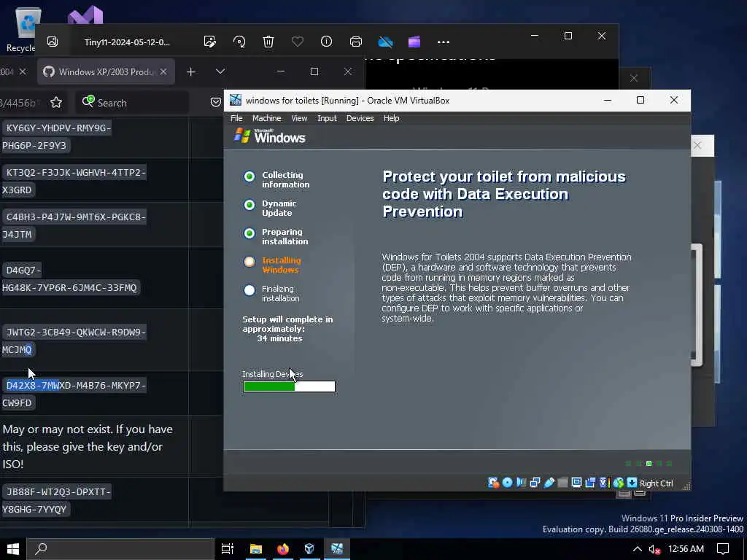The image size is (747, 560).
Task: Click the muted volume tray icon
Action: tap(654, 550)
